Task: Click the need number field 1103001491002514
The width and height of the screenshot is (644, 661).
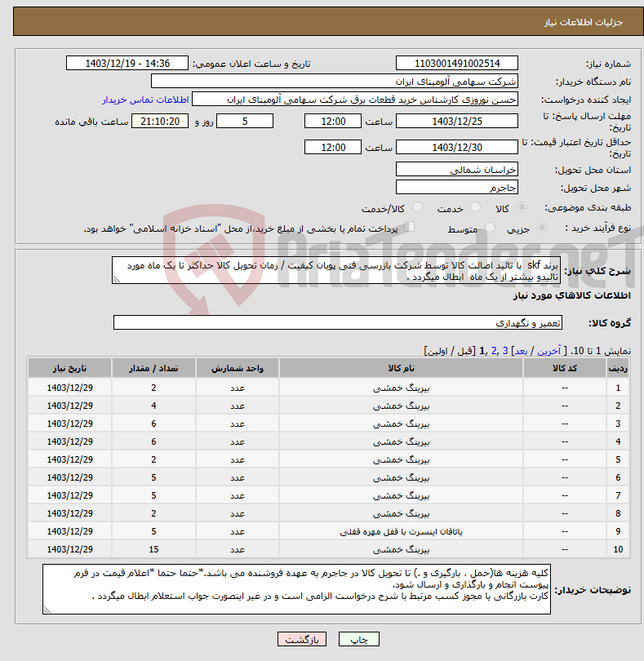Action: tap(457, 63)
